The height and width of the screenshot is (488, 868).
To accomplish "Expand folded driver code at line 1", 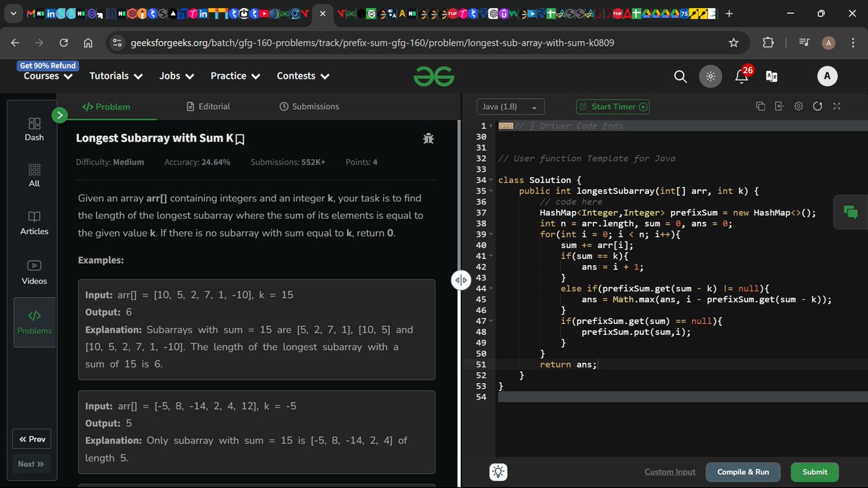I will [x=490, y=127].
